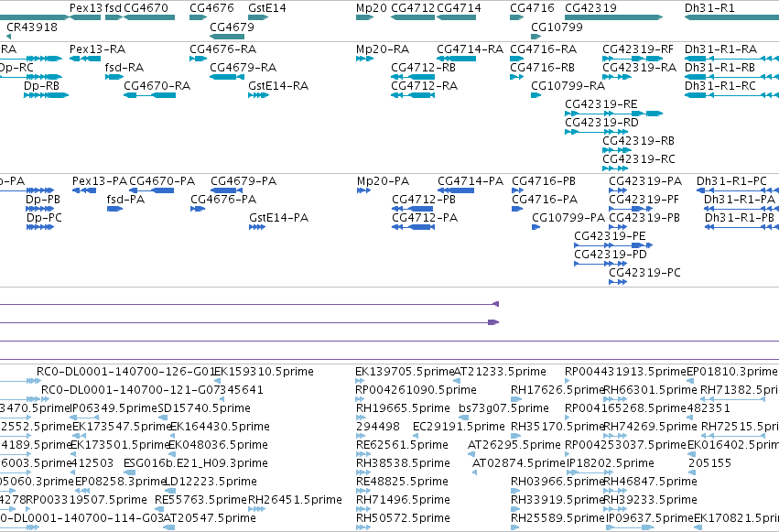Click the CG4670 gene label

point(146,8)
